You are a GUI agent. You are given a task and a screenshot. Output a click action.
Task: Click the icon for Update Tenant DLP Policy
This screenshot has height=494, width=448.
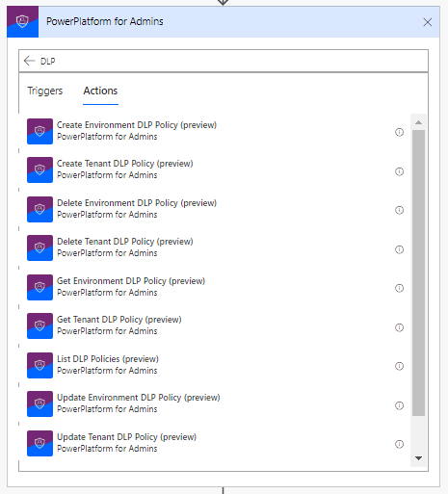click(x=40, y=443)
